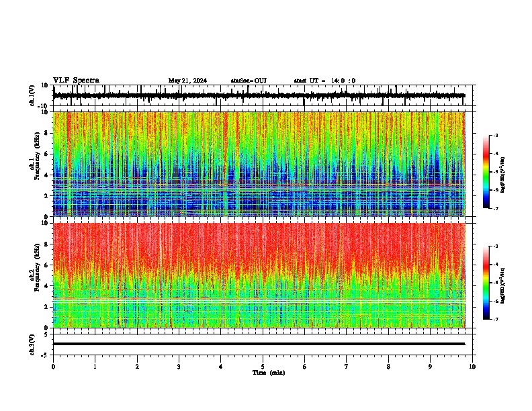Click the 'ch.1(V)' waveform axis label
This screenshot has width=532, height=411.
point(32,95)
